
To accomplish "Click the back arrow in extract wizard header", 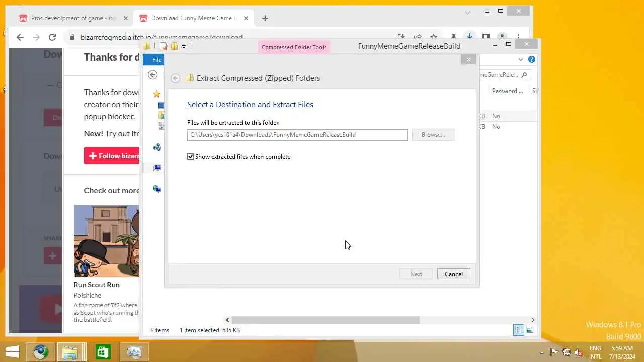I will (x=175, y=78).
